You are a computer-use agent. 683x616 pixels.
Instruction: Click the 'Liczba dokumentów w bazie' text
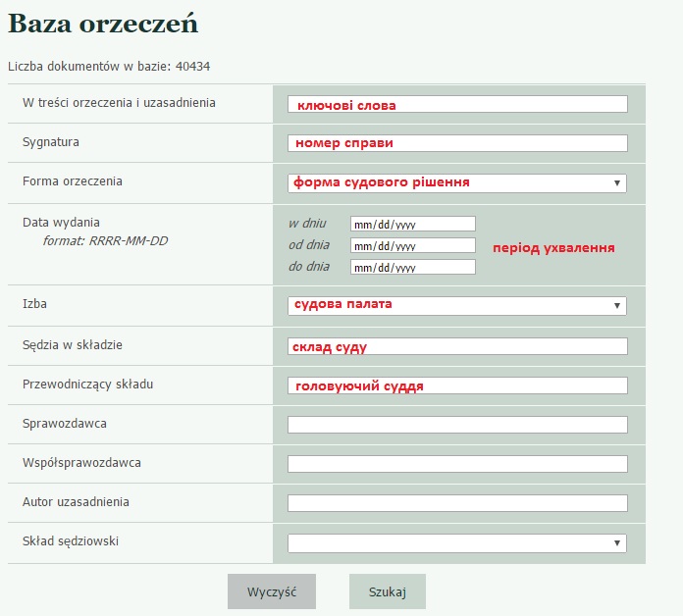(109, 67)
